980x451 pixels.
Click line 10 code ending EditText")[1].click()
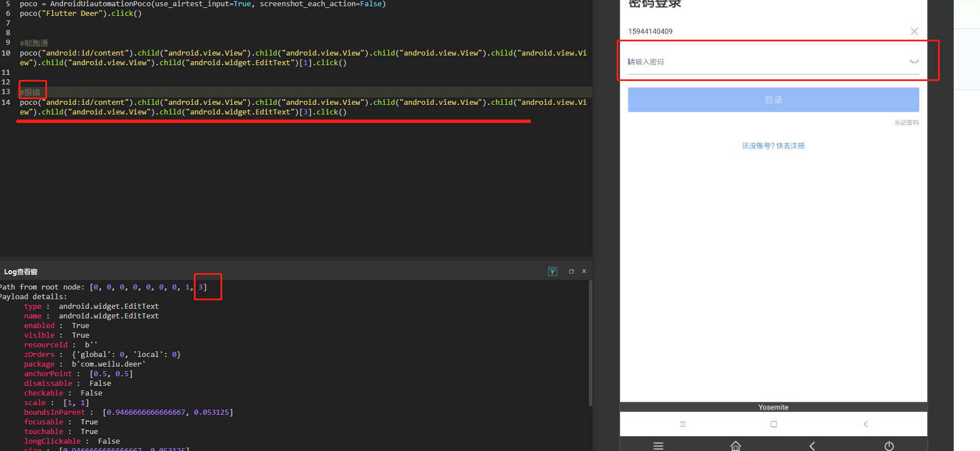303,58
